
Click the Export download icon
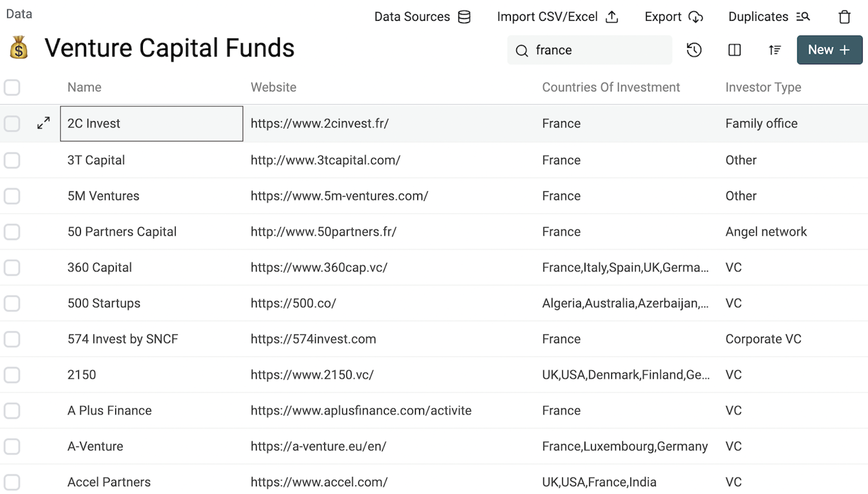click(696, 17)
